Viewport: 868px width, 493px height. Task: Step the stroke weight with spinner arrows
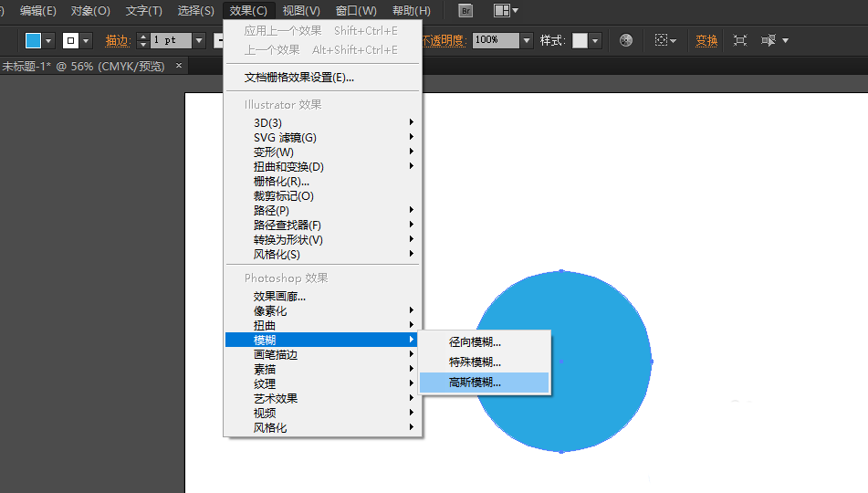[x=142, y=40]
